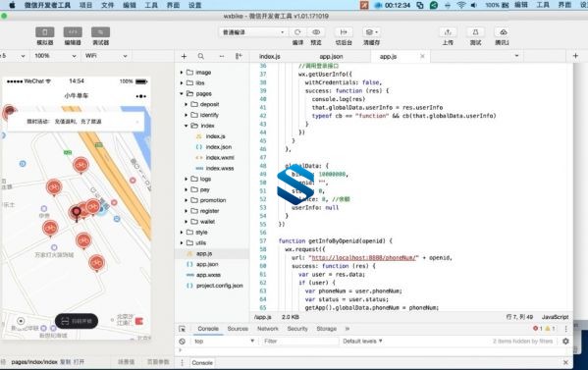Select app.js in file tree
Image resolution: width=588 pixels, height=370 pixels.
[x=204, y=254]
